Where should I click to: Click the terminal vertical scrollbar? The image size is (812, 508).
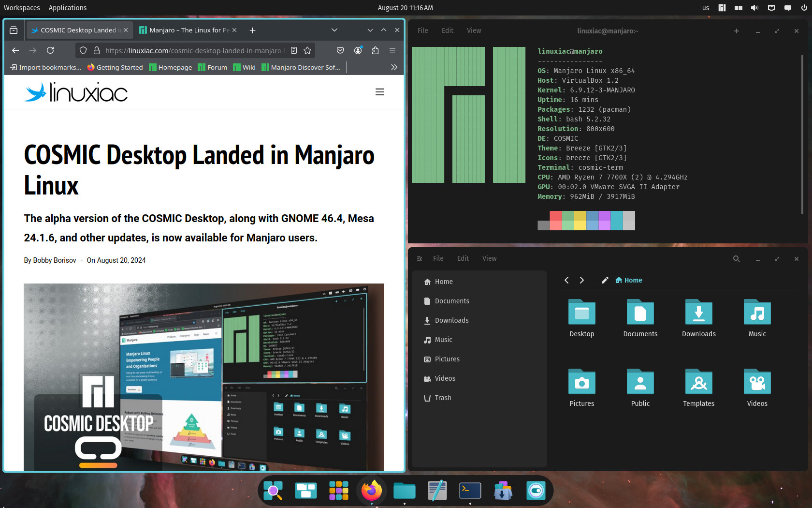click(x=802, y=134)
